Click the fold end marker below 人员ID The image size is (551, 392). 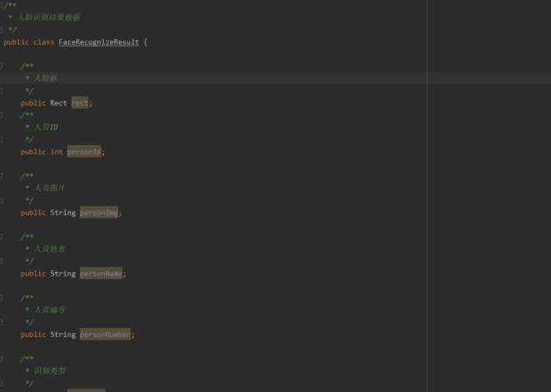(x=1, y=140)
